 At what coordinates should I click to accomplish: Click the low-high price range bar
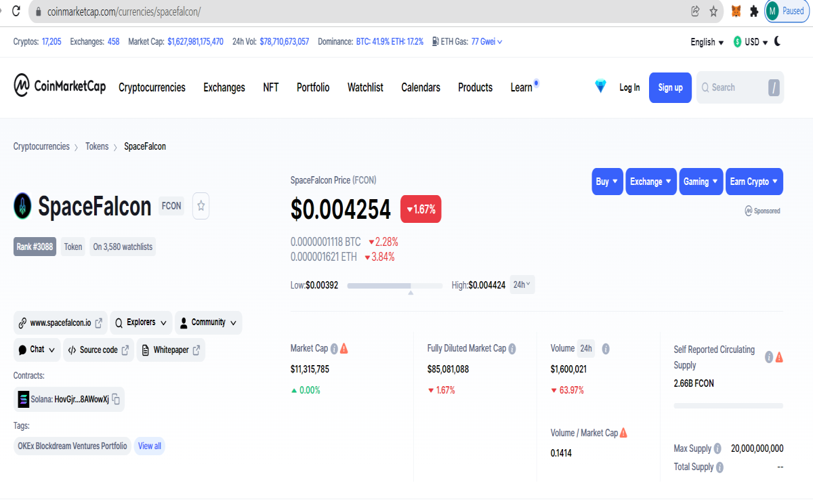395,286
